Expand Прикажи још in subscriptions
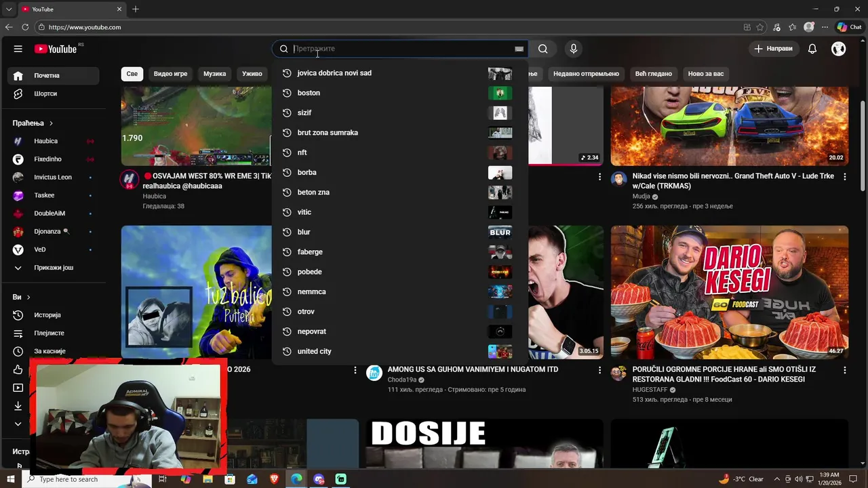The width and height of the screenshot is (868, 488). pyautogui.click(x=54, y=268)
